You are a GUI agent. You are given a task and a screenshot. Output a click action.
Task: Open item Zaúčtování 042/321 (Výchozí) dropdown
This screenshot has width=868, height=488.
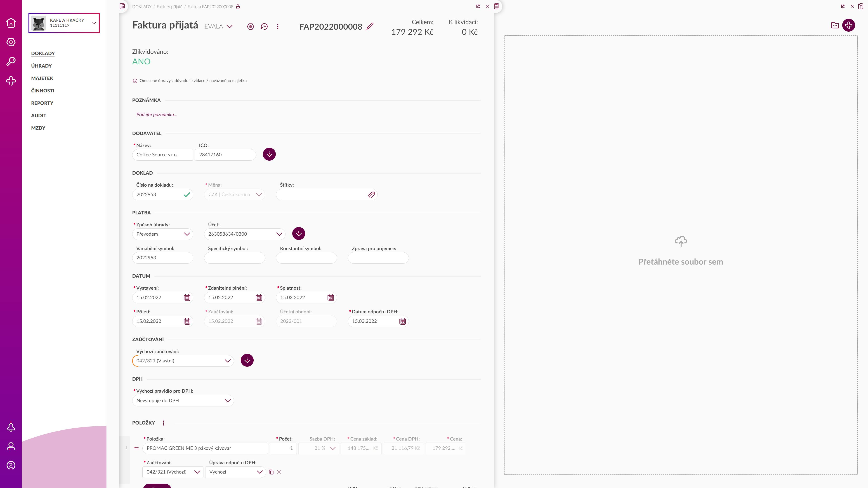(x=173, y=472)
